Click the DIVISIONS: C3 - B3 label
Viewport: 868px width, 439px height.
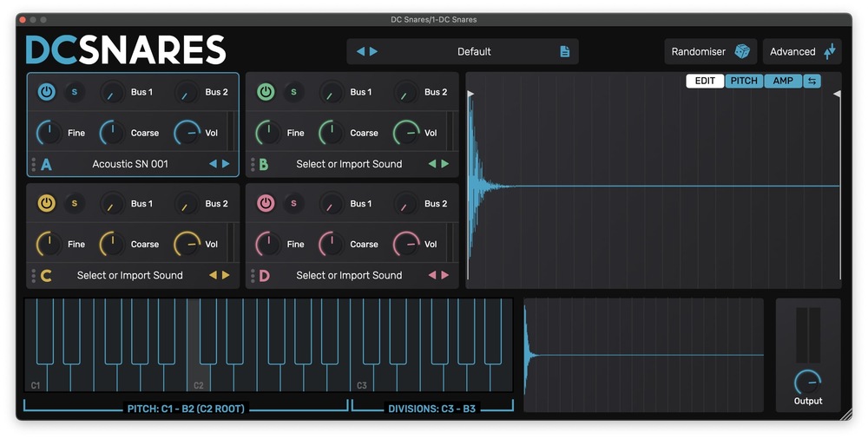point(431,409)
